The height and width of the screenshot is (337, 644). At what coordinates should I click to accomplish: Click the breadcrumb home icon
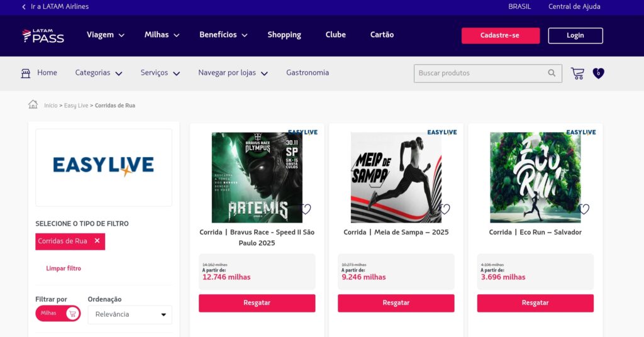(33, 104)
